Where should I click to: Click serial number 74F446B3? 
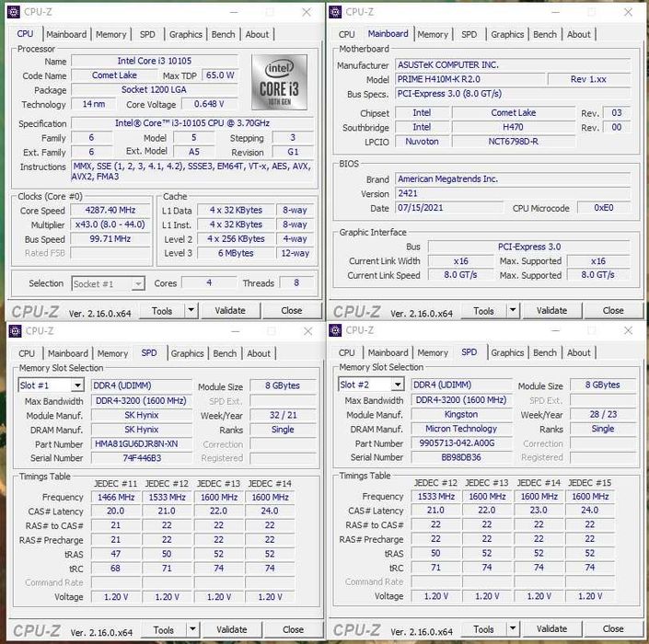click(x=141, y=458)
